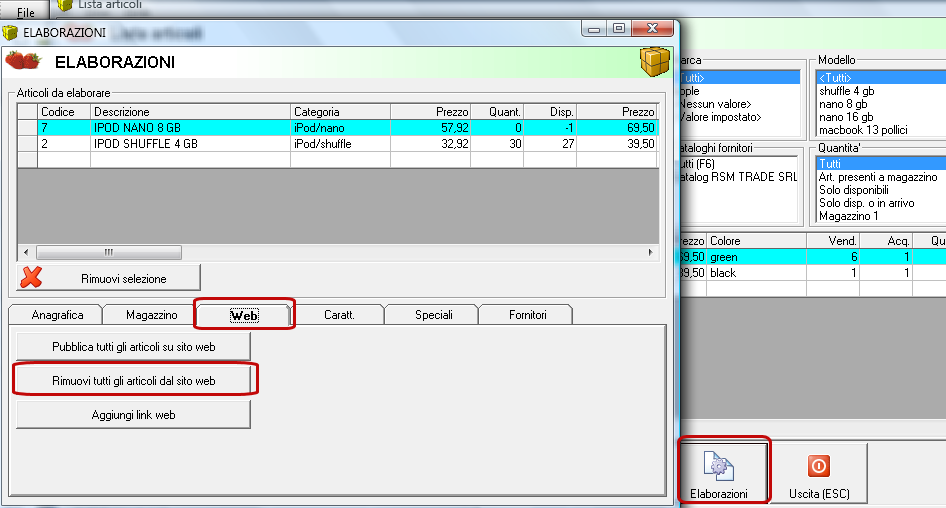This screenshot has width=946, height=508.
Task: Open the Speciali tab
Action: coord(433,315)
